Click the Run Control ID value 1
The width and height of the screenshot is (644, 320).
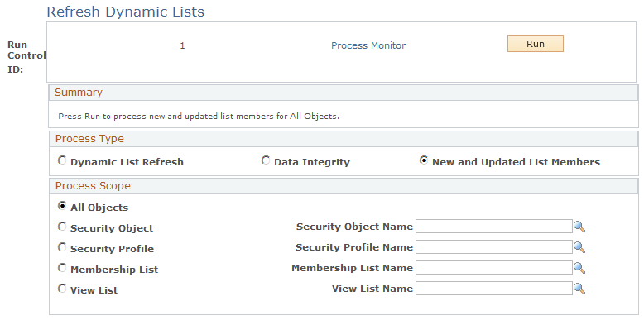click(x=182, y=46)
